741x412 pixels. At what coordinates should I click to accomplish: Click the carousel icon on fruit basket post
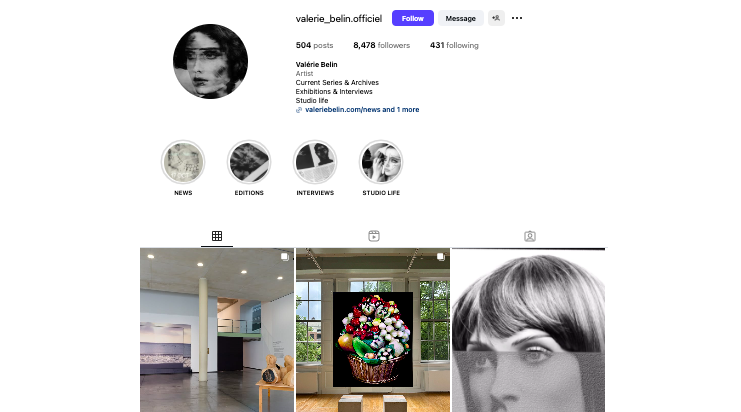440,257
